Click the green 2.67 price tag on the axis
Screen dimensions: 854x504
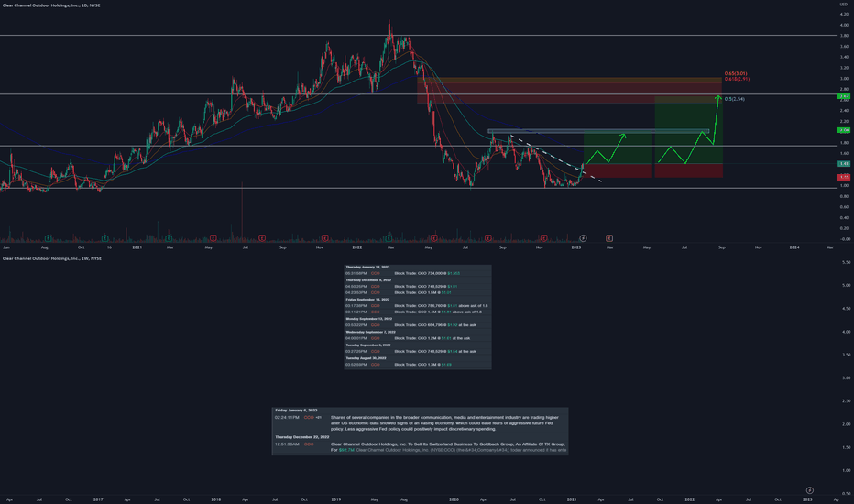[x=844, y=96]
